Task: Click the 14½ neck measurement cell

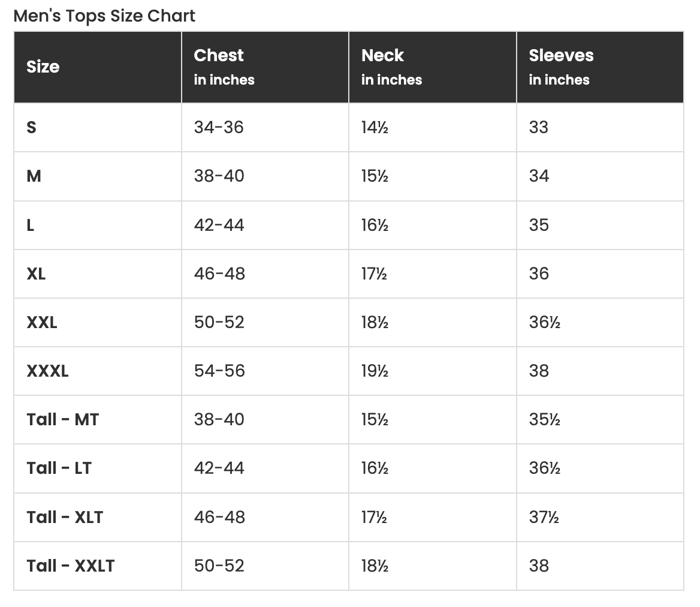Action: (375, 127)
